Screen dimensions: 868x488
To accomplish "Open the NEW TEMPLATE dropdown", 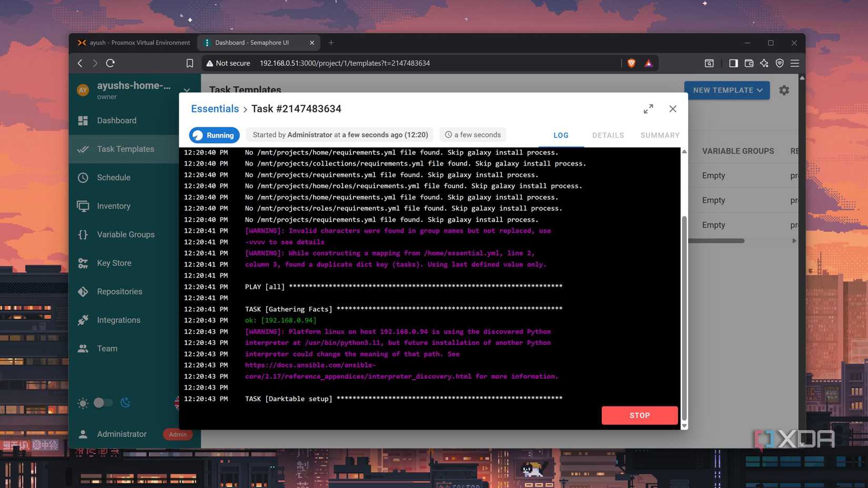I will (x=727, y=90).
